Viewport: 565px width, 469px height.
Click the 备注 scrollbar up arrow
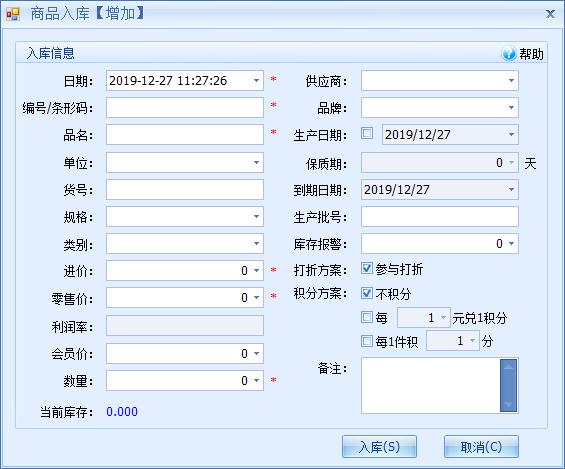[508, 367]
